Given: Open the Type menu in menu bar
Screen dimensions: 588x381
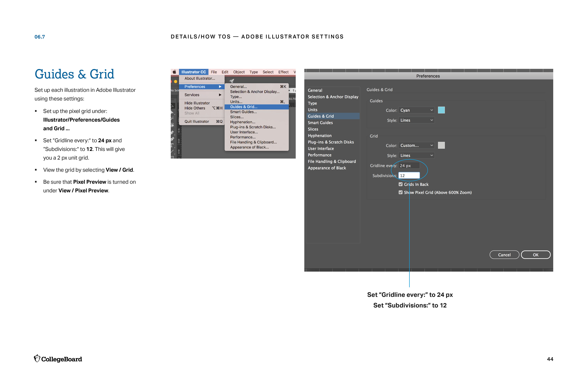Looking at the screenshot, I should coord(253,72).
